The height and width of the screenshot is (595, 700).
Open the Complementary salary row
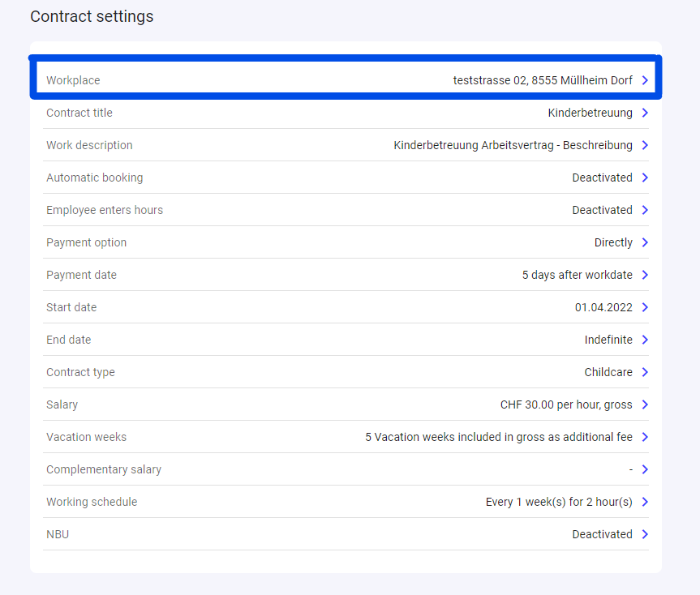coord(645,469)
